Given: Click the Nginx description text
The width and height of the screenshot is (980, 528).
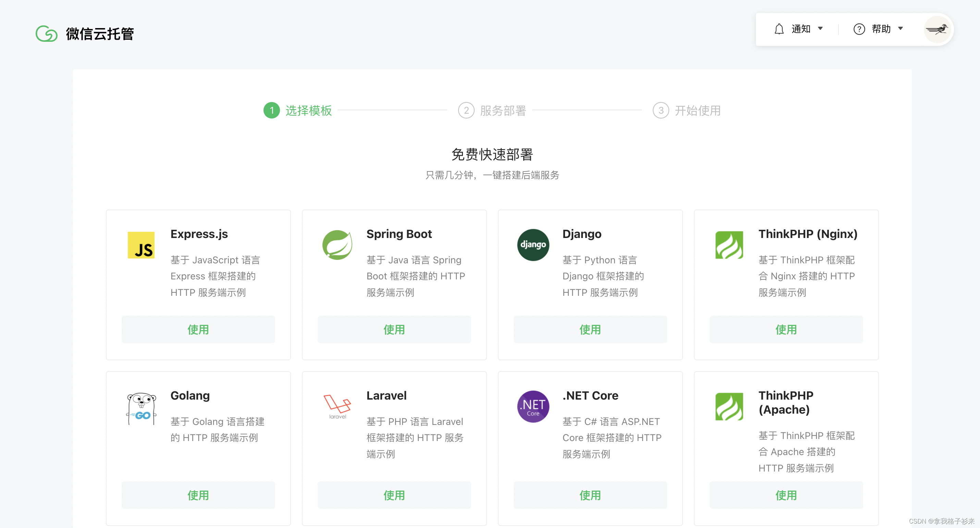Looking at the screenshot, I should (x=807, y=276).
